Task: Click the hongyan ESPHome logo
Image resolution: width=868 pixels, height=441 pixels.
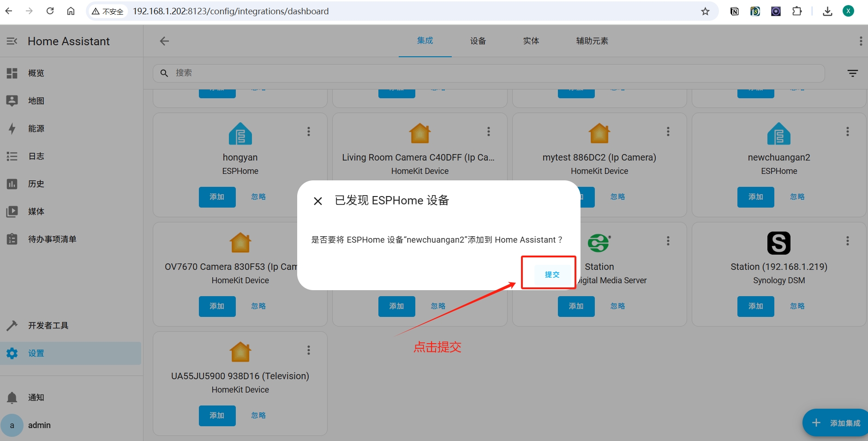Action: coord(240,134)
